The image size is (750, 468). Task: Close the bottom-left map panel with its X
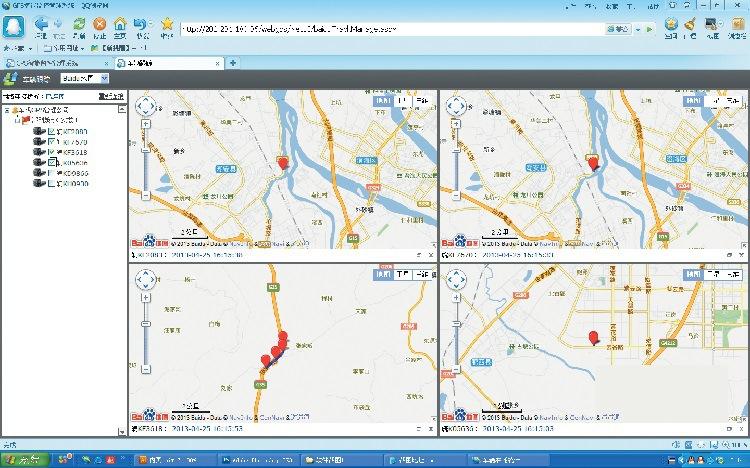click(430, 429)
